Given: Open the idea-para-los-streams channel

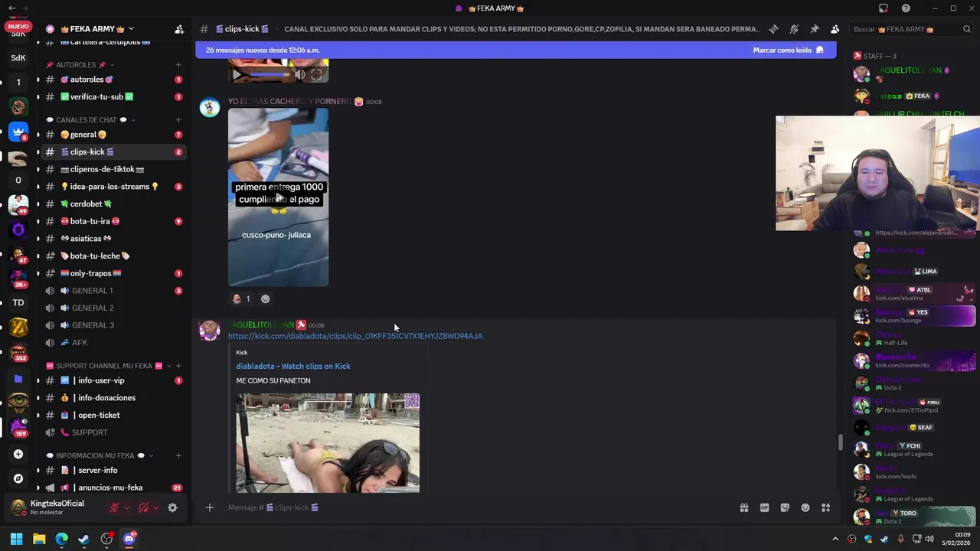Looking at the screenshot, I should (x=113, y=187).
